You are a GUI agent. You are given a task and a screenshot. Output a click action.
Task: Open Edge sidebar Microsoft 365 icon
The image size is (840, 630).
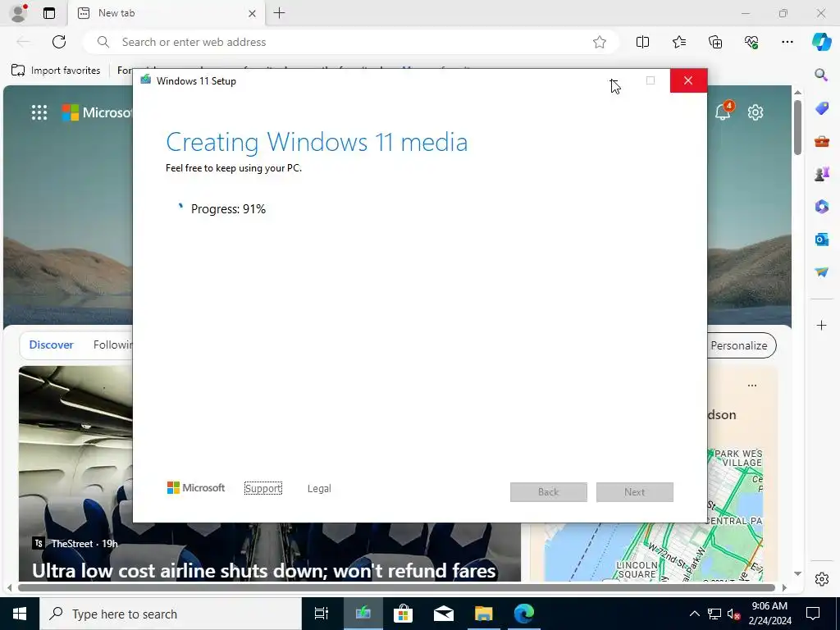[x=821, y=206]
